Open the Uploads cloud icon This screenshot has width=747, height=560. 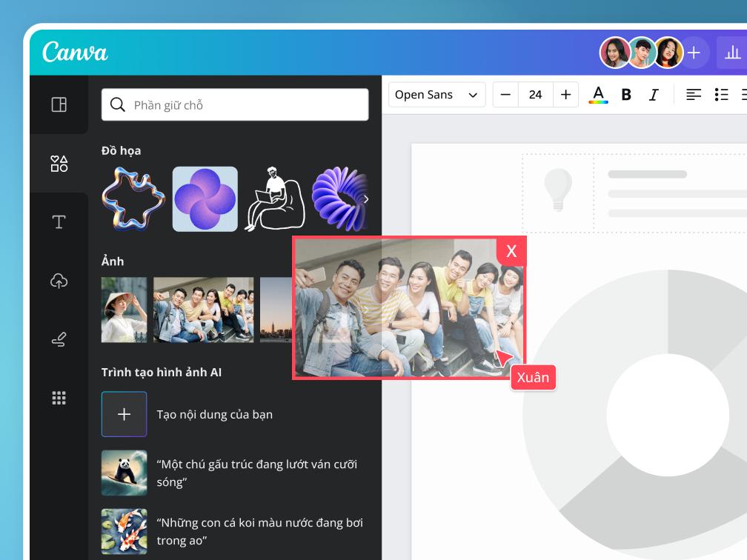click(59, 281)
